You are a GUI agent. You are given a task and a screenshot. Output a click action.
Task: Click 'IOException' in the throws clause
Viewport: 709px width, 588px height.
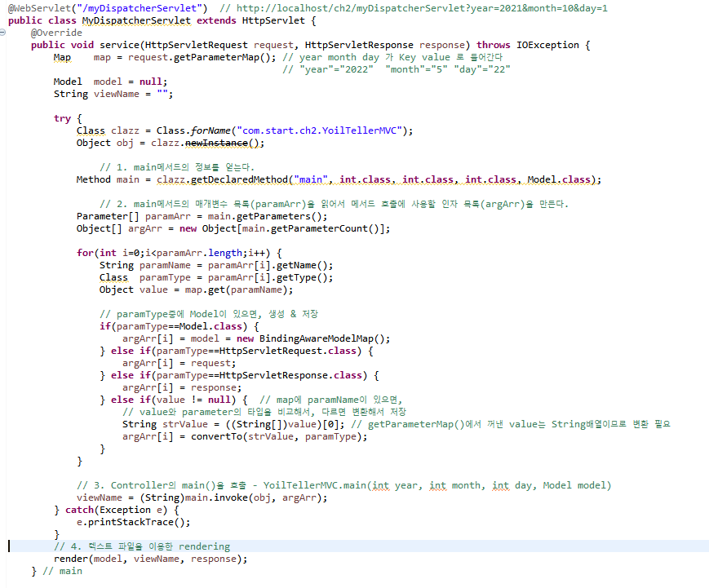[x=547, y=45]
